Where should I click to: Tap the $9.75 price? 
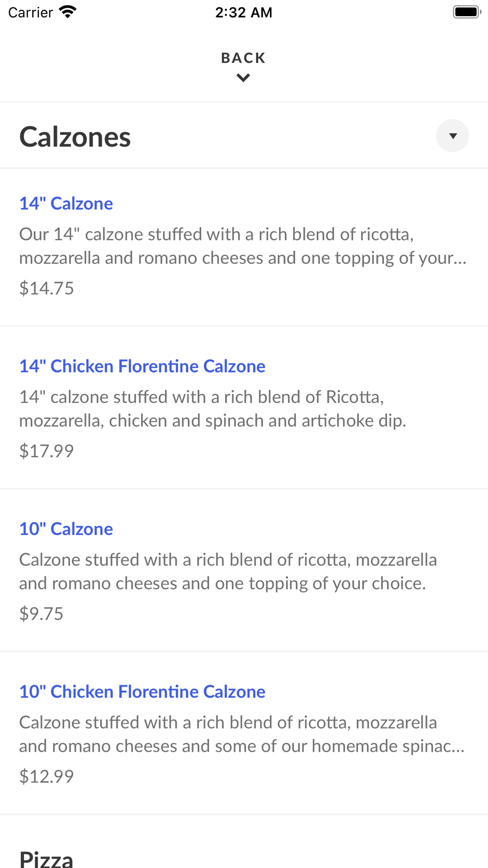click(x=41, y=613)
